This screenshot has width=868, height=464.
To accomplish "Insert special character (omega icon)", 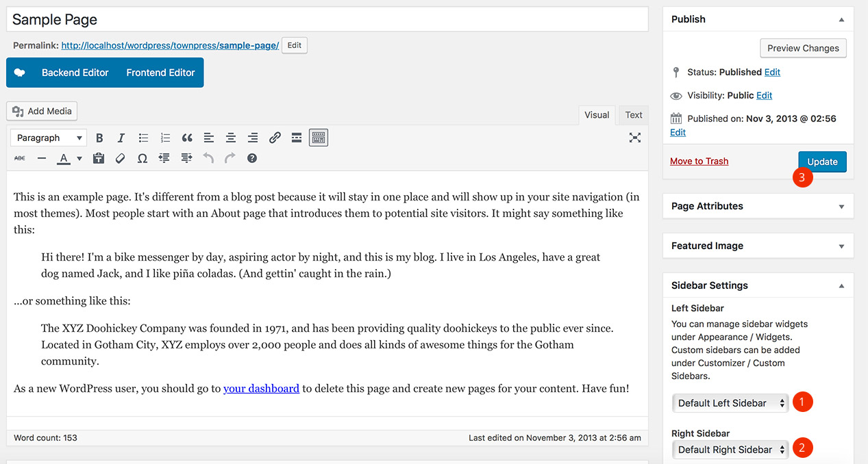I will (x=142, y=158).
